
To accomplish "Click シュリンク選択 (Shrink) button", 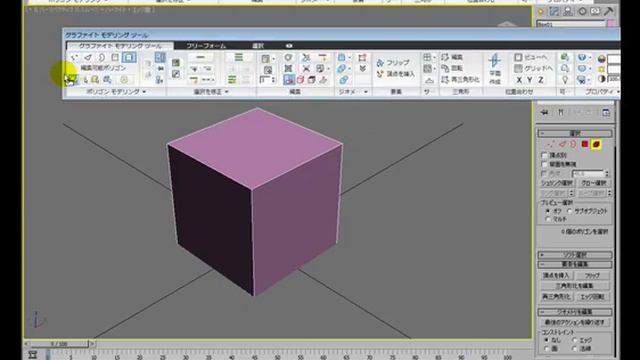I will pyautogui.click(x=557, y=183).
